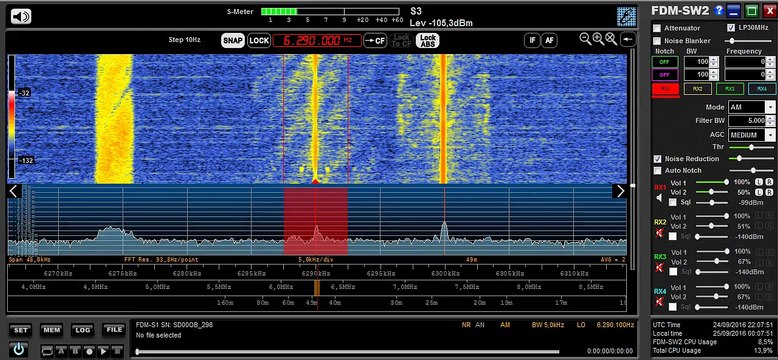Play the recording with the play button
Image resolution: width=778 pixels, height=360 pixels.
(103, 350)
